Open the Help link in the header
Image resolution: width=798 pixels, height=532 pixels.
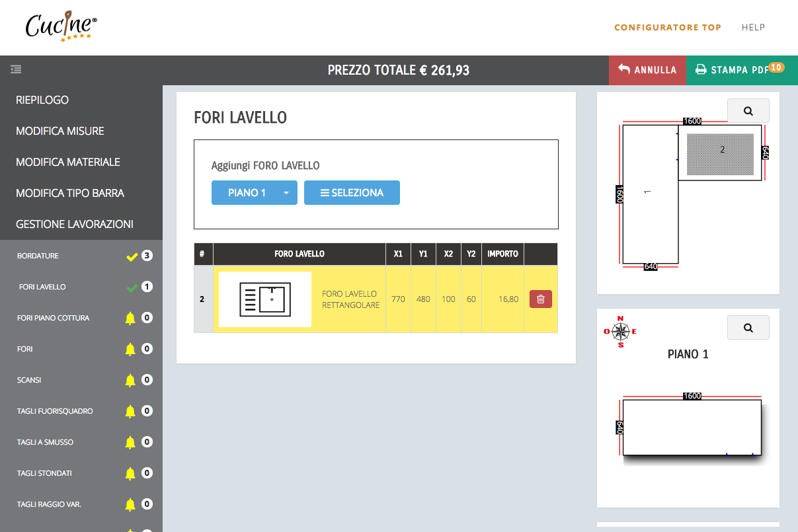point(753,28)
